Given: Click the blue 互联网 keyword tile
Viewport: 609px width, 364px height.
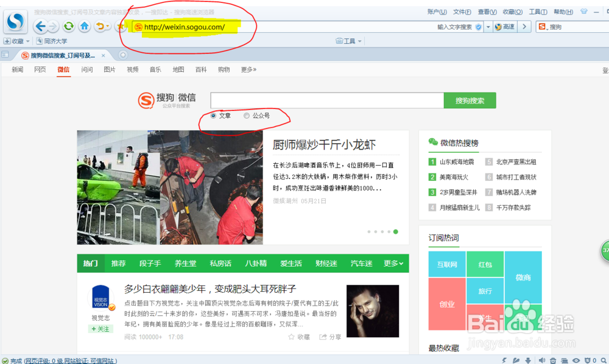Looking at the screenshot, I should click(x=447, y=264).
